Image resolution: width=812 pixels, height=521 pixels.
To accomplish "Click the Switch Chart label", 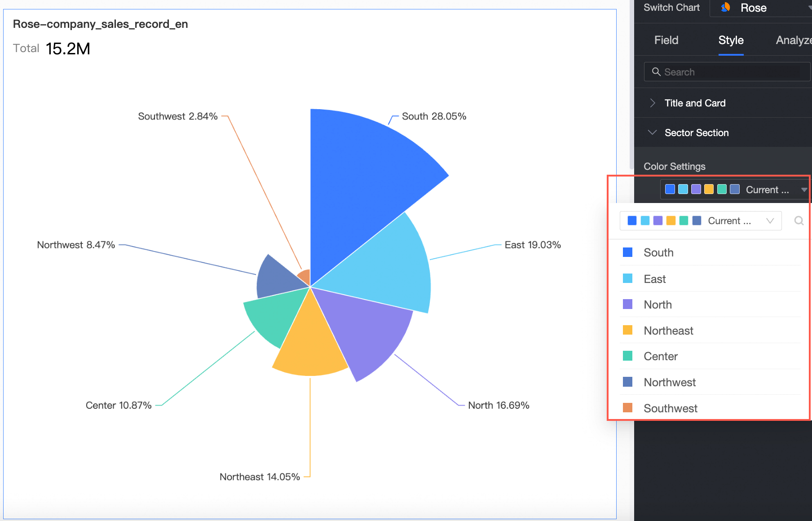I will (671, 7).
